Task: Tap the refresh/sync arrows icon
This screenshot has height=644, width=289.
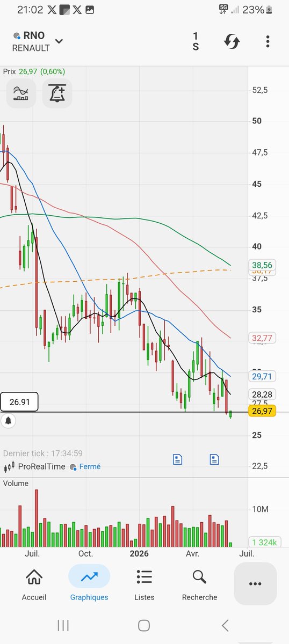Action: pyautogui.click(x=232, y=41)
